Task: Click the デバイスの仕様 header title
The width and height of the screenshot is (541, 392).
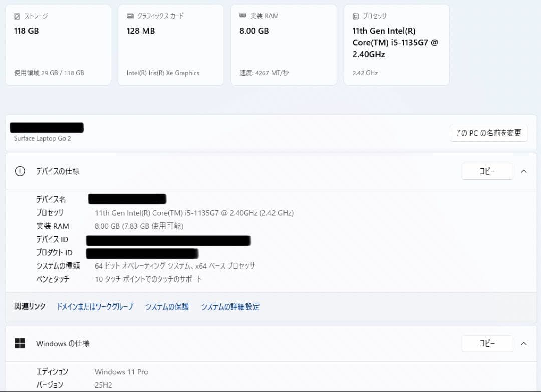Action: [58, 171]
